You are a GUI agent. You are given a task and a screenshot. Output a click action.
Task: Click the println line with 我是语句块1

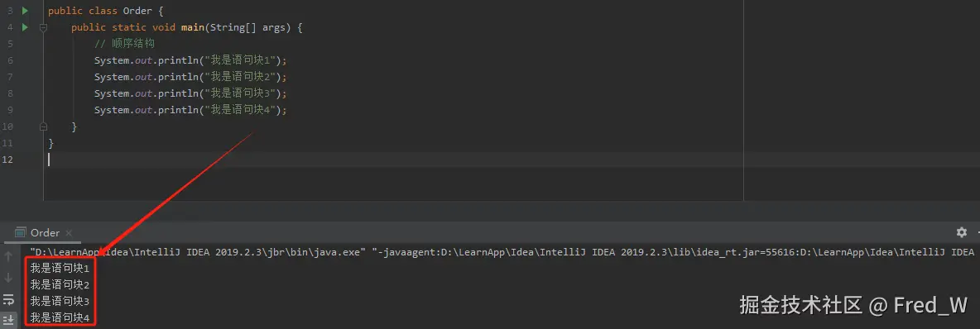[x=190, y=60]
